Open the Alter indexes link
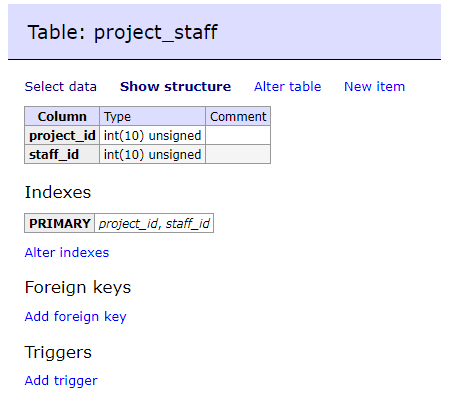 [x=67, y=253]
